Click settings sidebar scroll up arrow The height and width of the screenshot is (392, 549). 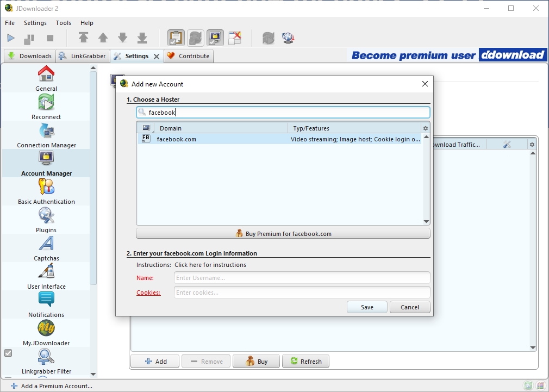(93, 68)
